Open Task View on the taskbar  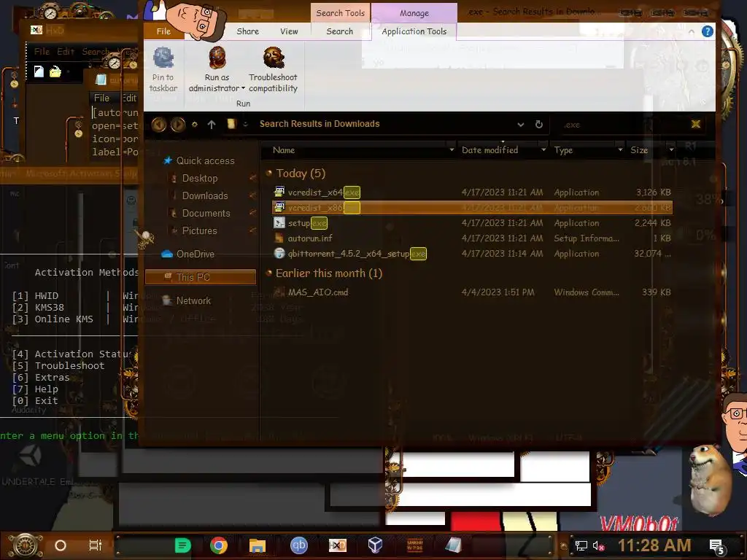point(96,545)
